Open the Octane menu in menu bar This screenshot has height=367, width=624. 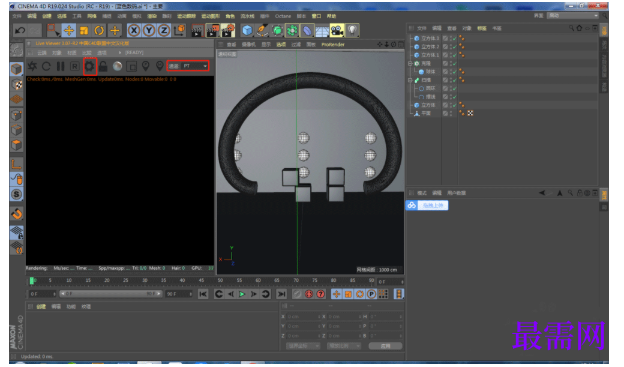click(283, 16)
